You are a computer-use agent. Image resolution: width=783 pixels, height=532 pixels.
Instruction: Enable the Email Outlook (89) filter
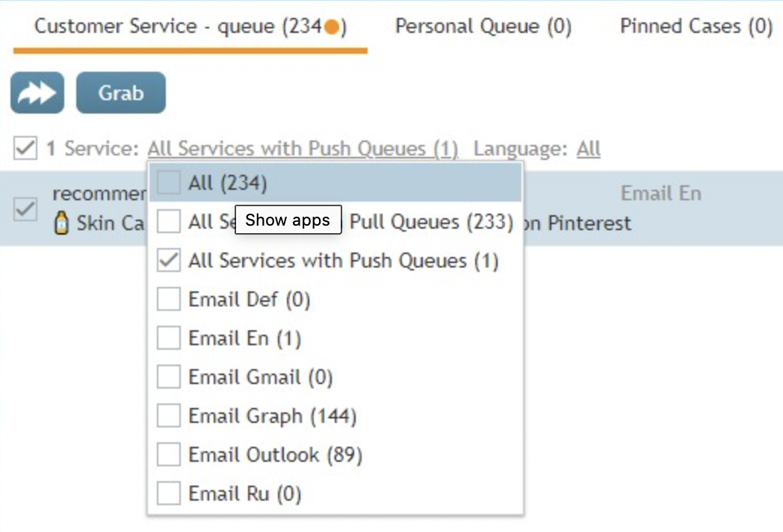tap(169, 455)
